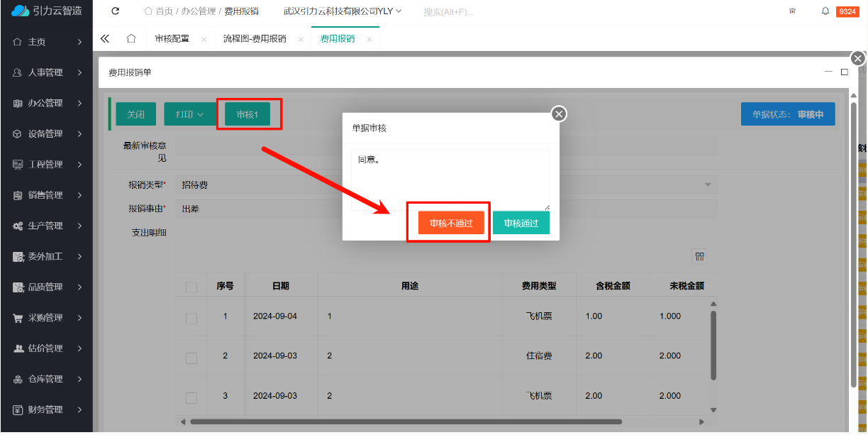Click the 审核通过 button
Viewport: 868px width, 435px height.
(x=521, y=223)
